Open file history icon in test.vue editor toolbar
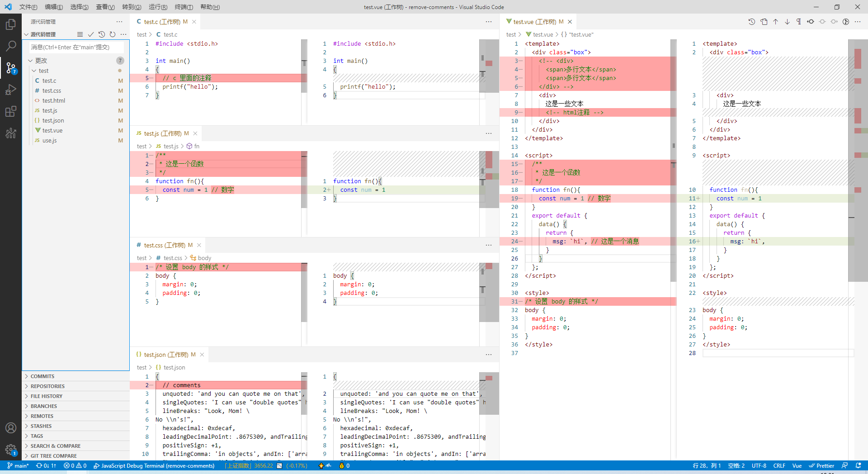 pos(752,22)
